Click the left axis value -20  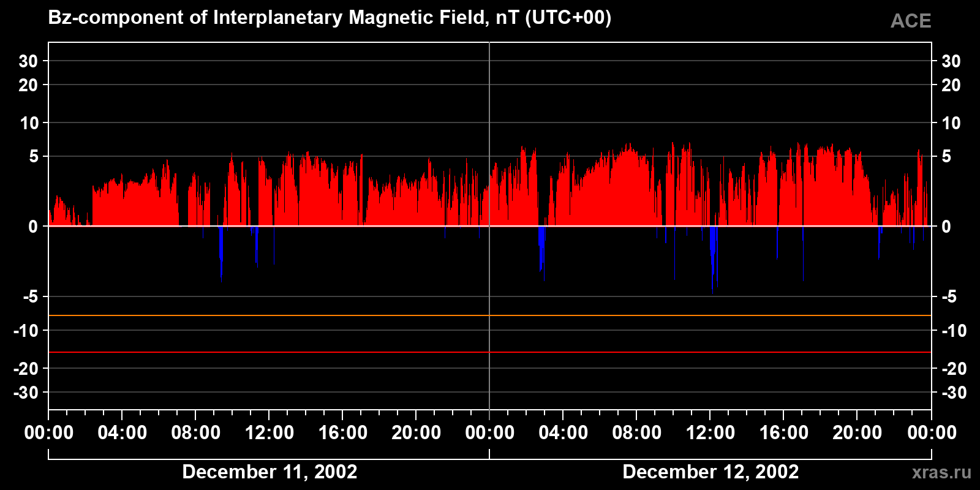pyautogui.click(x=26, y=368)
